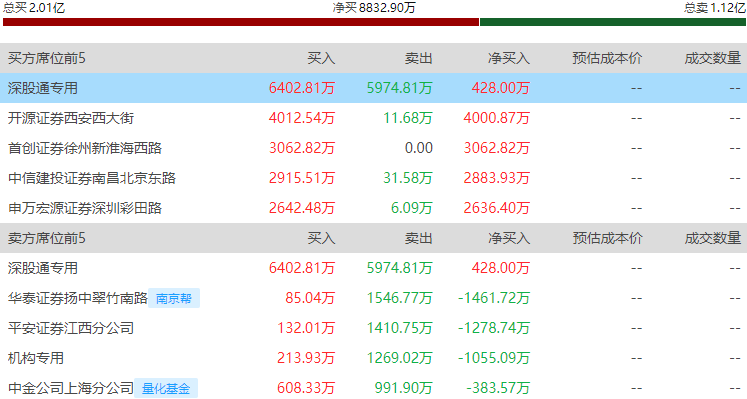Screen dimensions: 747x399
Task: Click 买入 column header in 卖方席位前5 table
Action: (x=321, y=238)
